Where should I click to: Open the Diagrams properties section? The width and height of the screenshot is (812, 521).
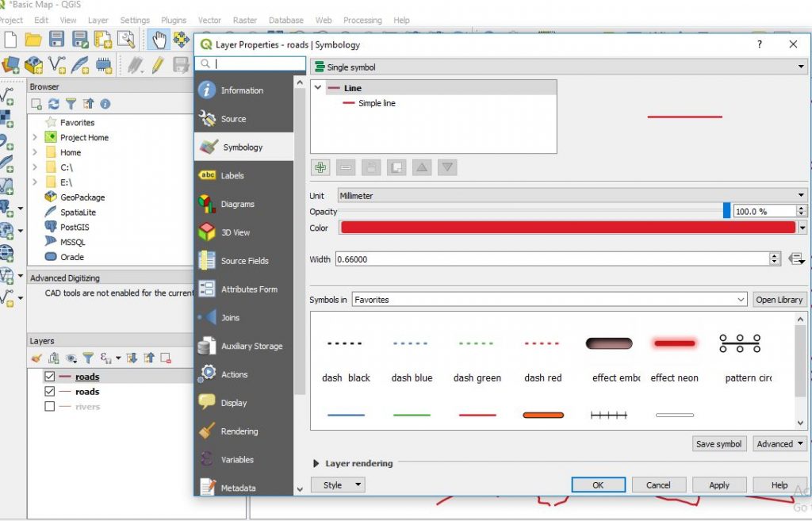tap(237, 205)
